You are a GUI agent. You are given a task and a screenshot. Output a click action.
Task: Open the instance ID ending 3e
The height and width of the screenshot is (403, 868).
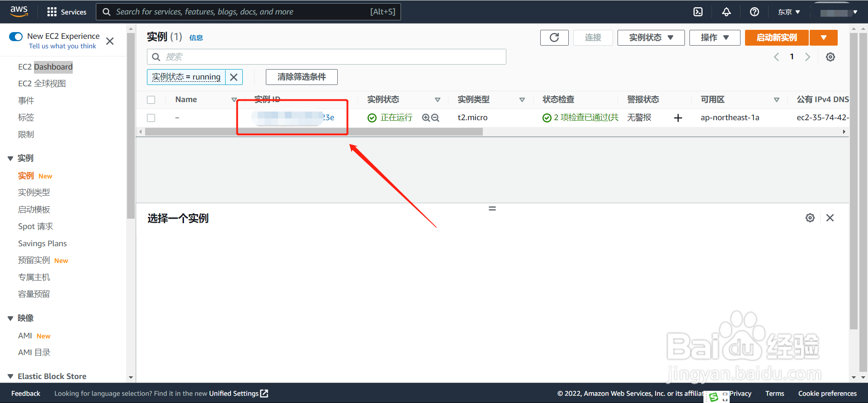click(293, 118)
